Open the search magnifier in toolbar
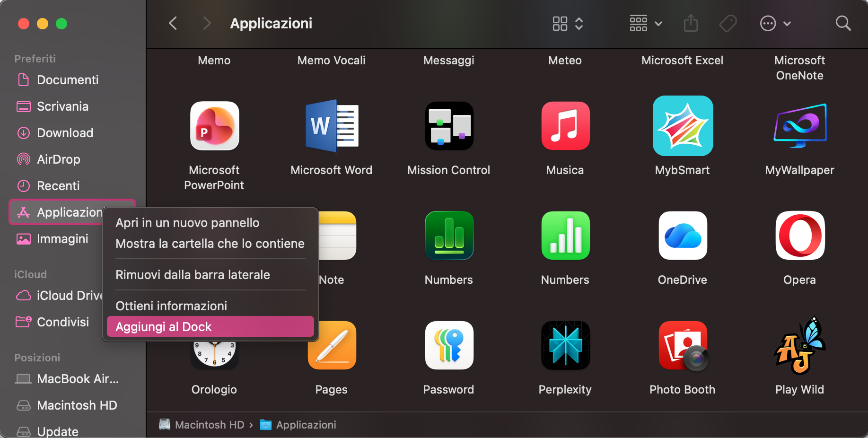868x438 pixels. pyautogui.click(x=843, y=23)
